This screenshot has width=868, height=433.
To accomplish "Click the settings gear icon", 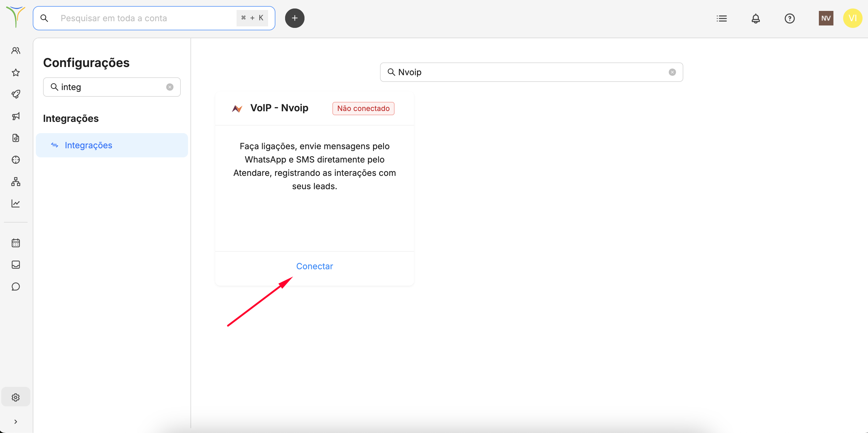I will (15, 397).
